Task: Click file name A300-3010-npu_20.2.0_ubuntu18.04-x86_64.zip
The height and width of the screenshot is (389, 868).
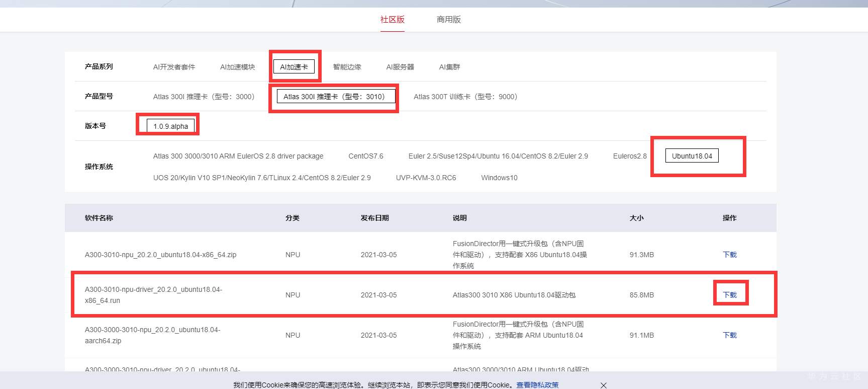Action: [x=160, y=255]
